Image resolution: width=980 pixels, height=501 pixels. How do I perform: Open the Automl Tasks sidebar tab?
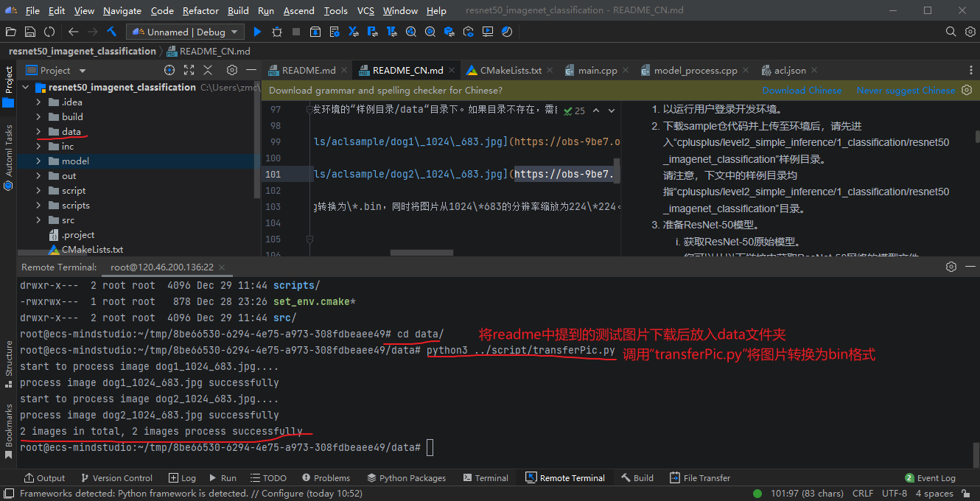click(8, 158)
